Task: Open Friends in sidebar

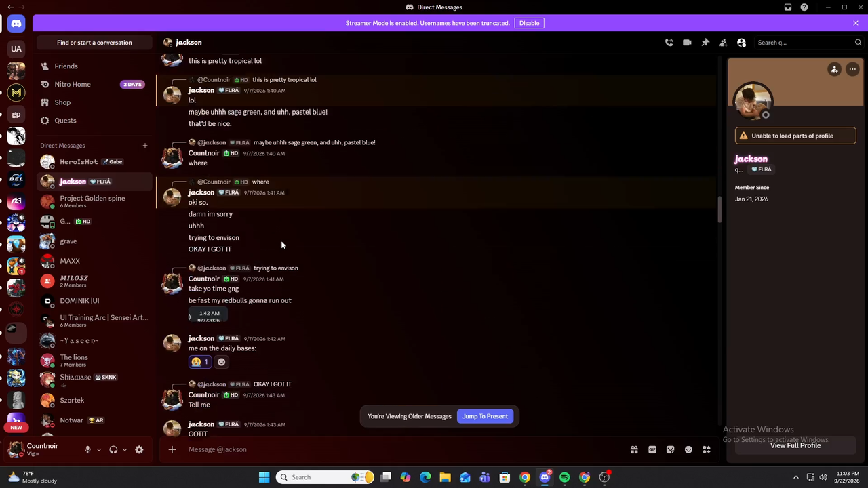Action: point(94,66)
